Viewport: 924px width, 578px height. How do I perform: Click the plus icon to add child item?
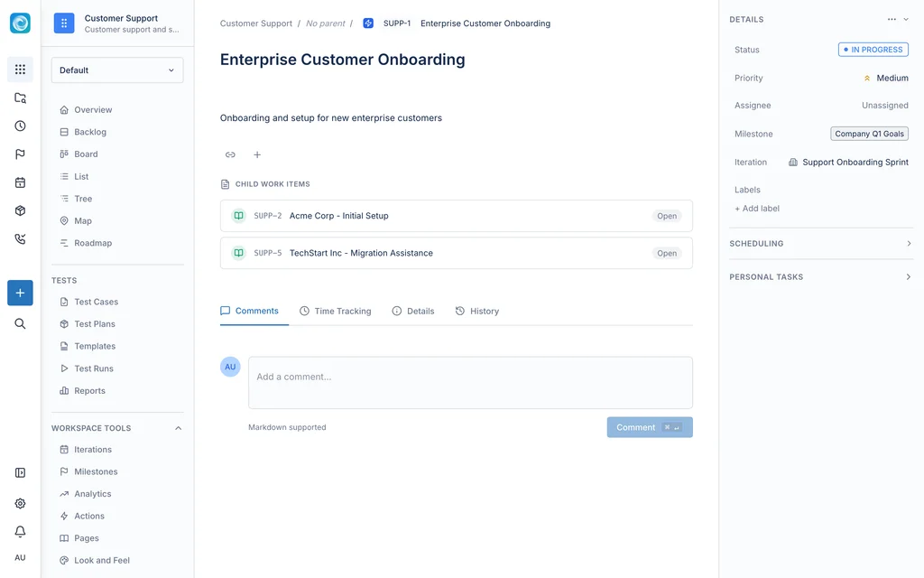pos(257,154)
